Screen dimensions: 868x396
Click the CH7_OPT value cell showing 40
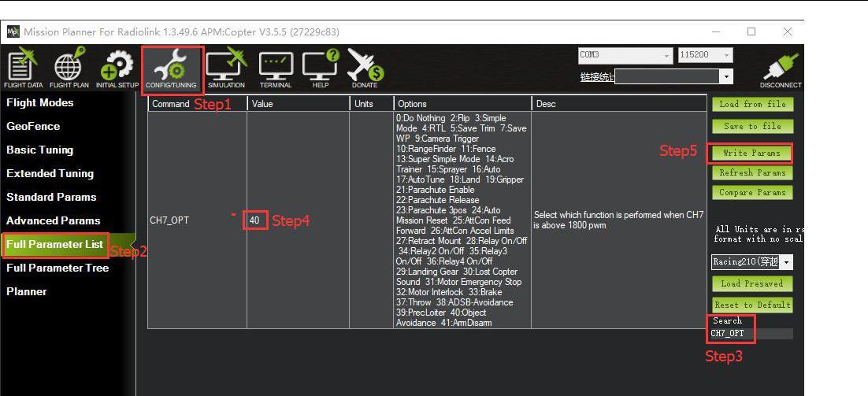tap(298, 220)
